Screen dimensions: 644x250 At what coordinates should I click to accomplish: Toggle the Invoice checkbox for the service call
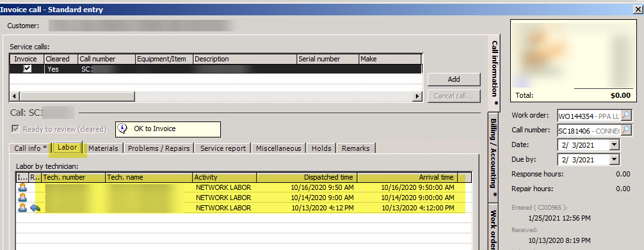pyautogui.click(x=27, y=68)
